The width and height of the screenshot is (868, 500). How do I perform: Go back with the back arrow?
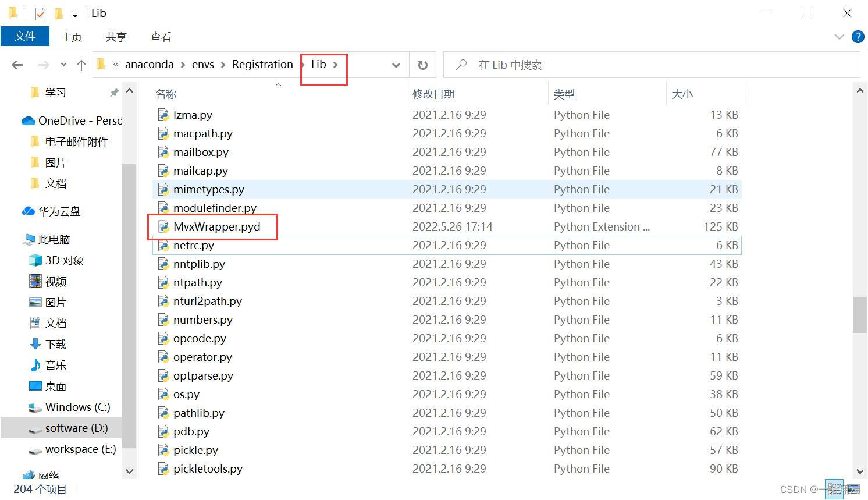coord(17,65)
